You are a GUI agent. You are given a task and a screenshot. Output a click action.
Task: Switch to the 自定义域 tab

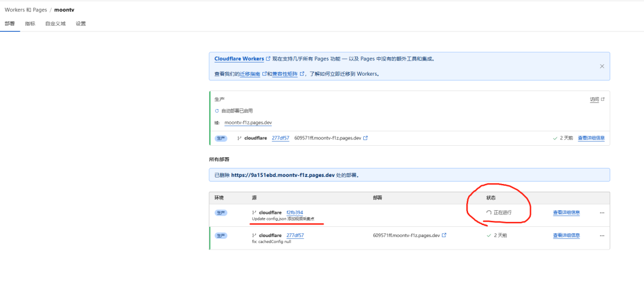pyautogui.click(x=55, y=24)
